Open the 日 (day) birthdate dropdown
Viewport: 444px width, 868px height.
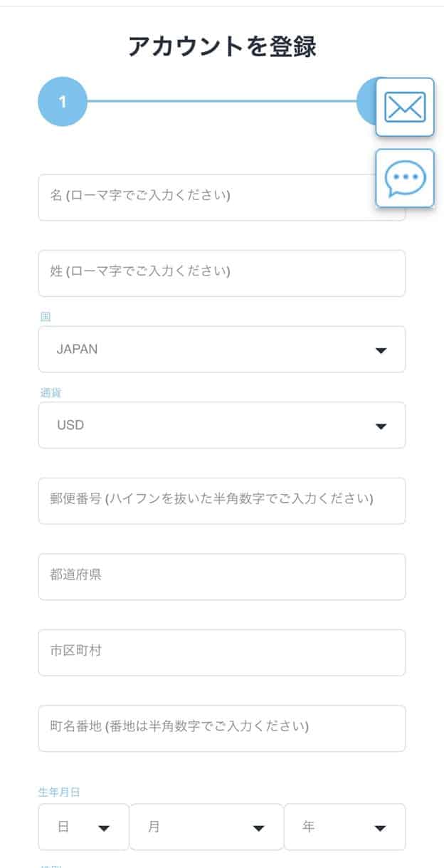coord(84,827)
